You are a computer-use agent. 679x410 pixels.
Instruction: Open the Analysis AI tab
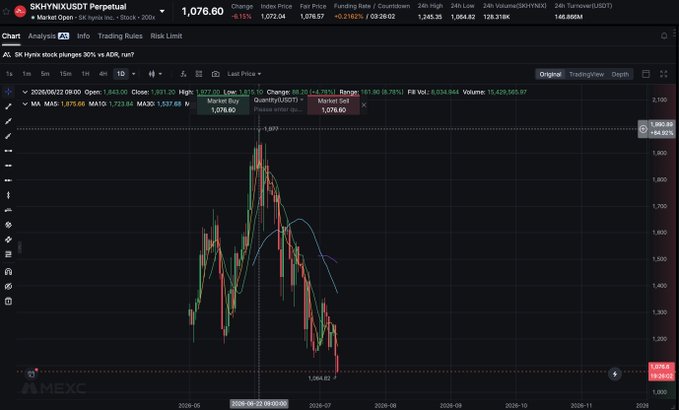(48, 36)
